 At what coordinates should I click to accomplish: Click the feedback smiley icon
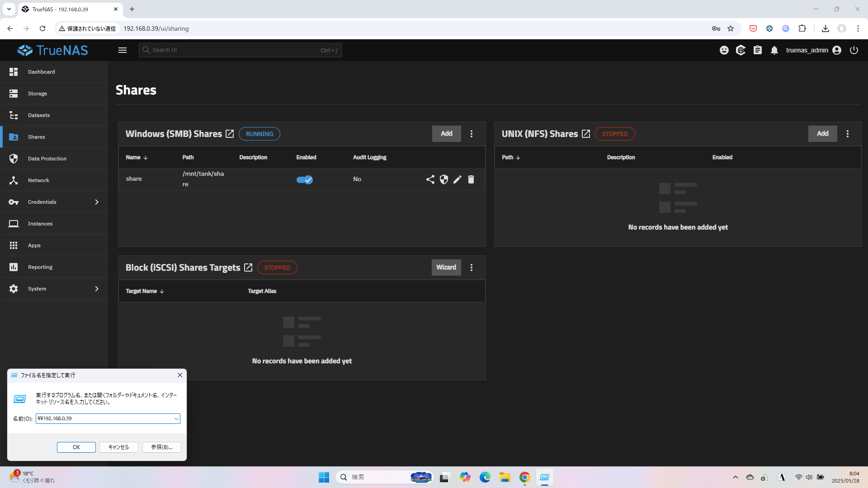[x=724, y=50]
